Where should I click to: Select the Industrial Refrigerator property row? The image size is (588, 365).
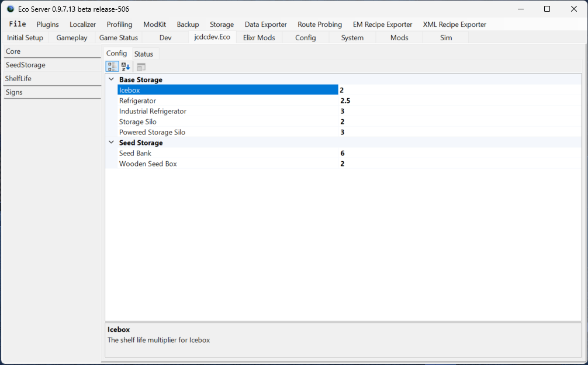click(x=227, y=111)
